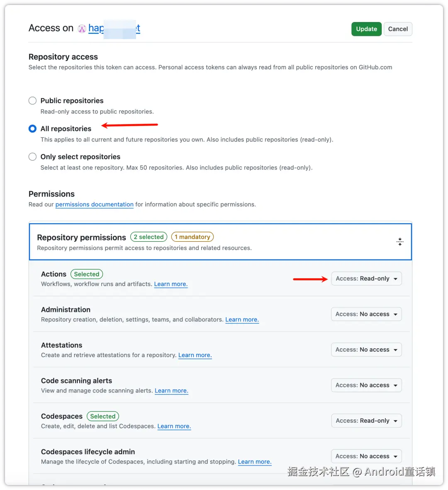Open the permissions documentation link

pos(94,204)
